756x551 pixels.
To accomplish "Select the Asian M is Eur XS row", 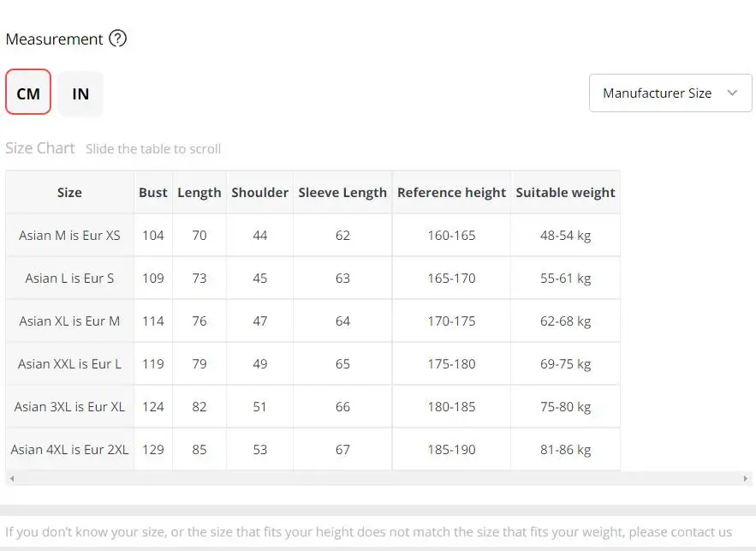I will click(x=69, y=235).
